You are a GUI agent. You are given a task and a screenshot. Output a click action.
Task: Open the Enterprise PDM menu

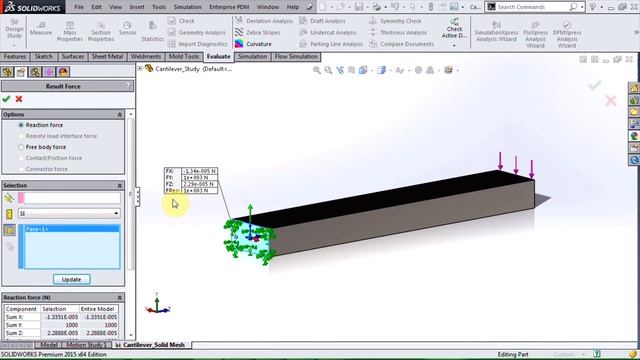[x=229, y=7]
